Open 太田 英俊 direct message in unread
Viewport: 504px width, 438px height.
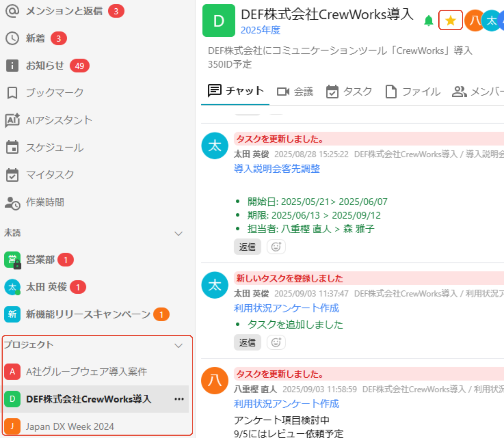point(45,287)
